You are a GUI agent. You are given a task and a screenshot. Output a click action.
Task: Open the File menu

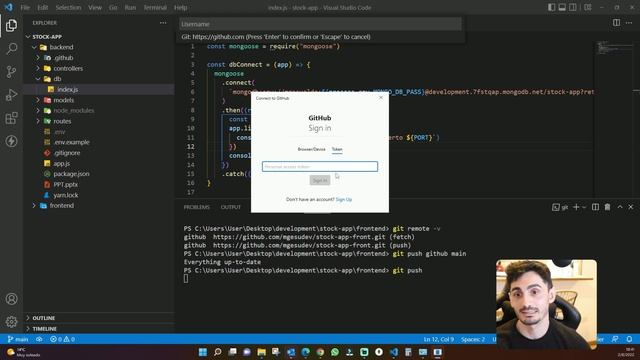[25, 7]
